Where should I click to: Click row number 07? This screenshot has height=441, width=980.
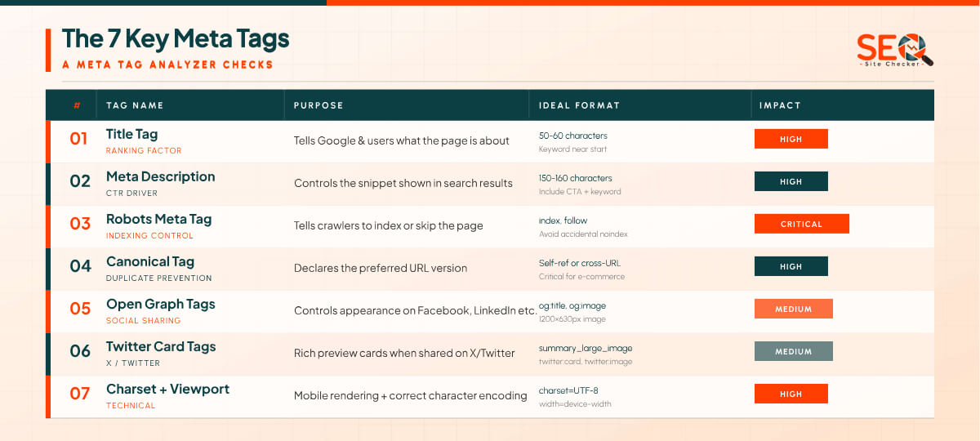[79, 394]
